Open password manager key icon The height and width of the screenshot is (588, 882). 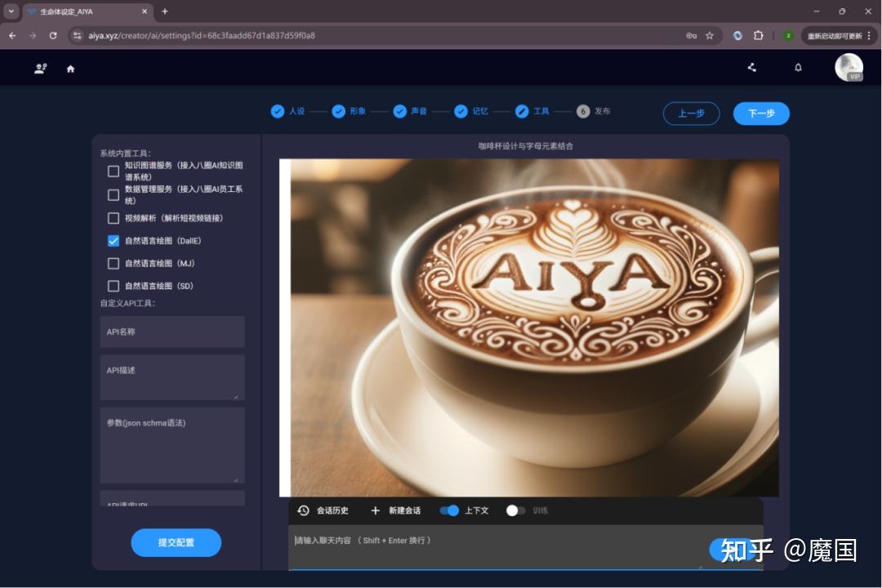[692, 35]
